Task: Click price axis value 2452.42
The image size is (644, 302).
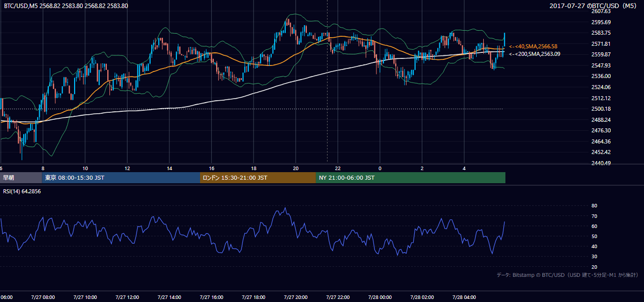Action: click(x=601, y=152)
